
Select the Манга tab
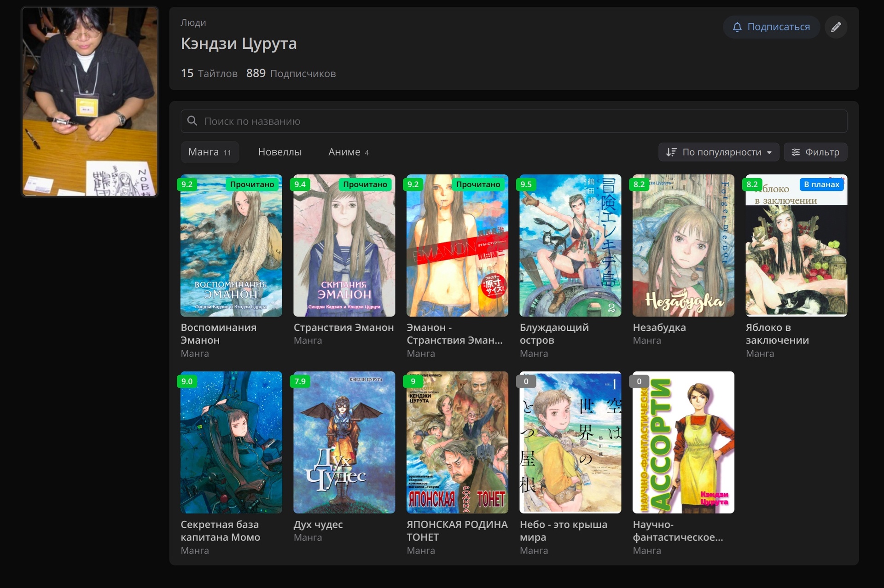coord(209,152)
